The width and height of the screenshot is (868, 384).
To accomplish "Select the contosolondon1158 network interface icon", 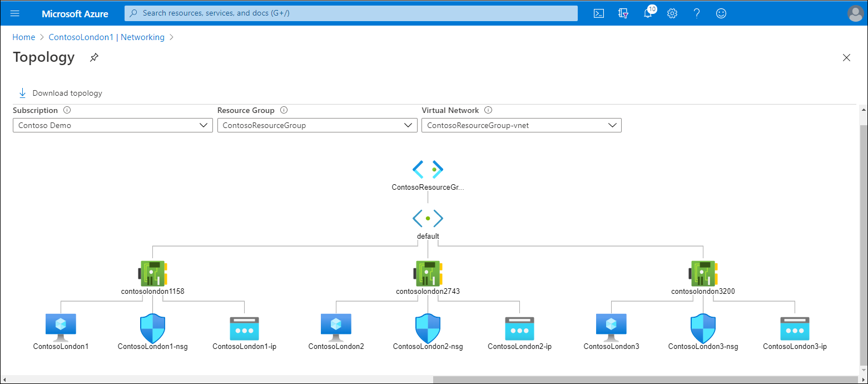I will point(152,273).
